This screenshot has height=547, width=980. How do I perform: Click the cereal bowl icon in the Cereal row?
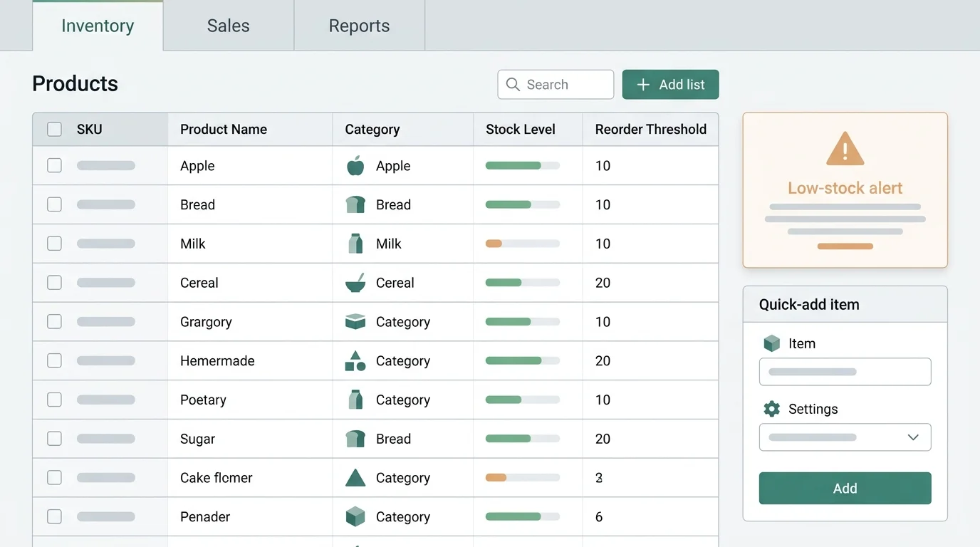click(x=355, y=283)
